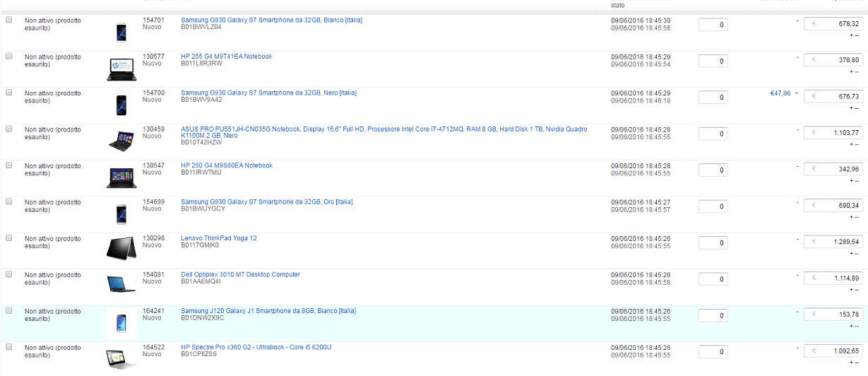Viewport: 868px width, 376px height.
Task: Tick the Samsung Galaxy J1 row checkbox
Action: pos(9,311)
